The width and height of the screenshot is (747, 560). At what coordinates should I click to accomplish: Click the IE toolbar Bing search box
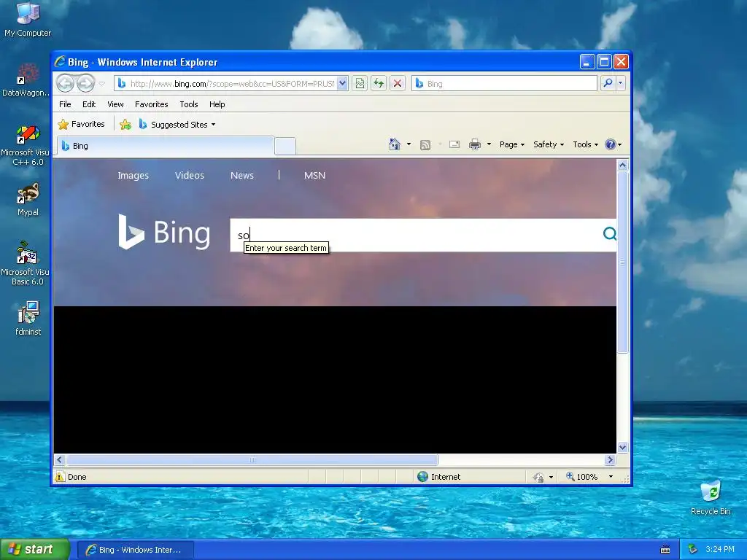[x=504, y=83]
